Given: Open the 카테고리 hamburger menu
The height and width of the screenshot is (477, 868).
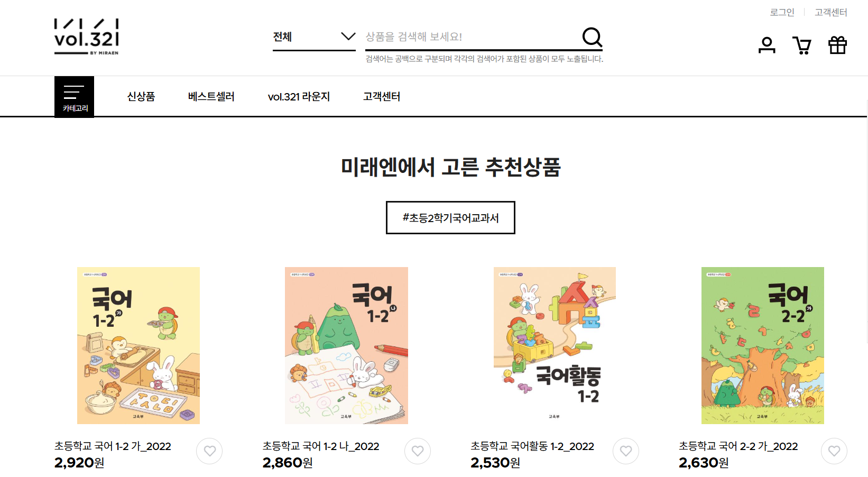Looking at the screenshot, I should pos(74,97).
